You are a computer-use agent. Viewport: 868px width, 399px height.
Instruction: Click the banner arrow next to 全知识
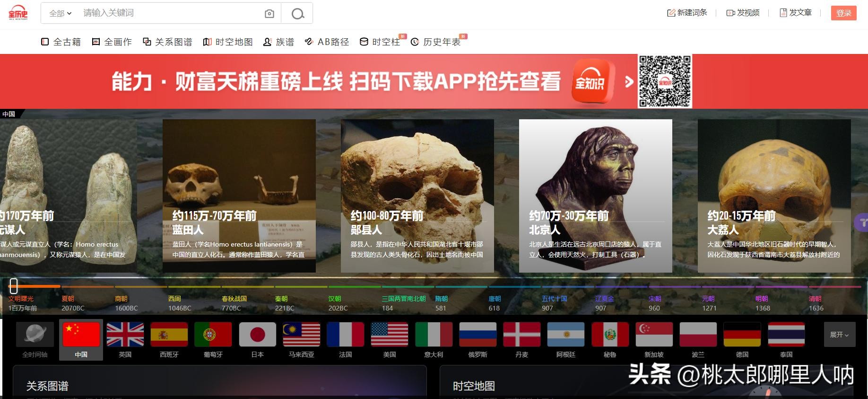(629, 82)
